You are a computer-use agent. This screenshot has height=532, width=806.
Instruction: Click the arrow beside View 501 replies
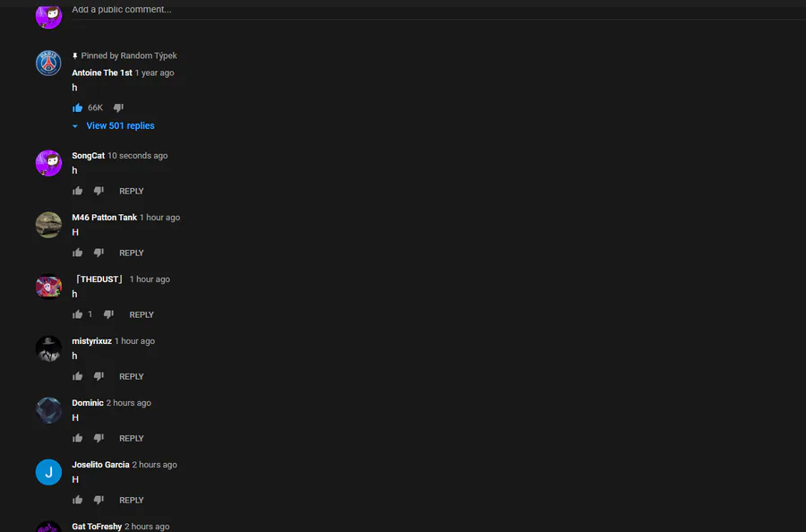click(75, 126)
